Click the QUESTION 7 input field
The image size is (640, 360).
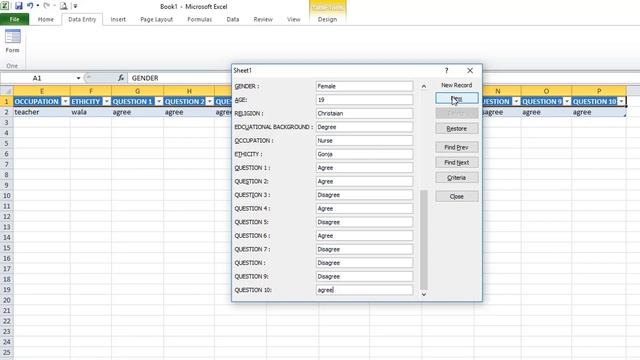[x=364, y=249]
